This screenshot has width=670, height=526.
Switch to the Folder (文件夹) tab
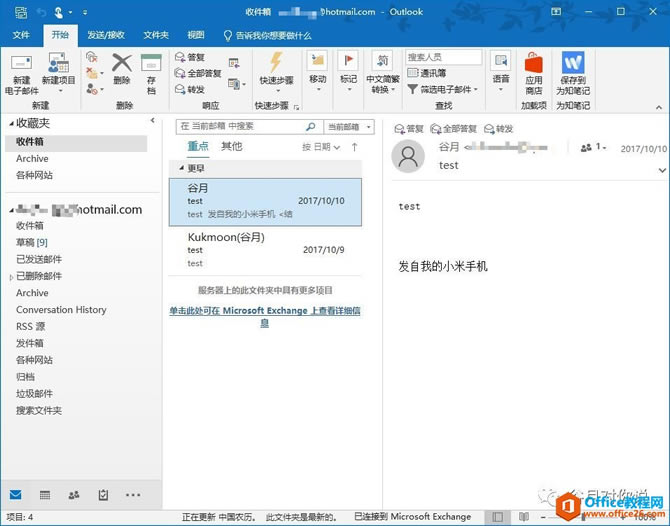pyautogui.click(x=156, y=35)
